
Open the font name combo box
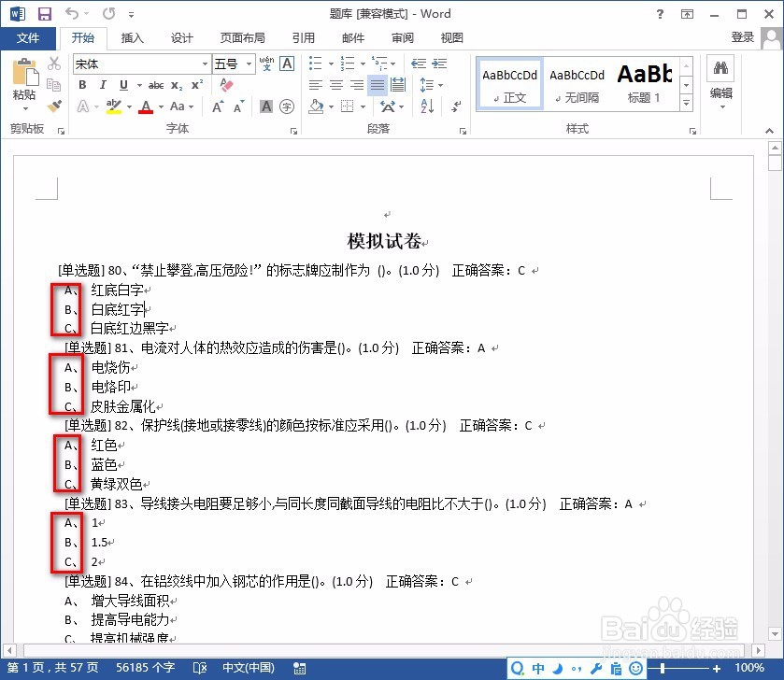[x=142, y=64]
